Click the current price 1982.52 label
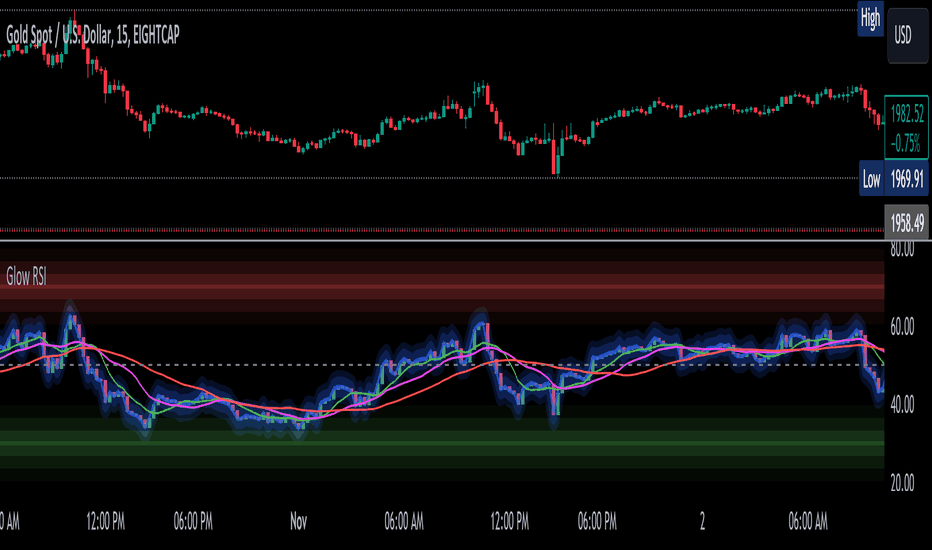 click(907, 113)
